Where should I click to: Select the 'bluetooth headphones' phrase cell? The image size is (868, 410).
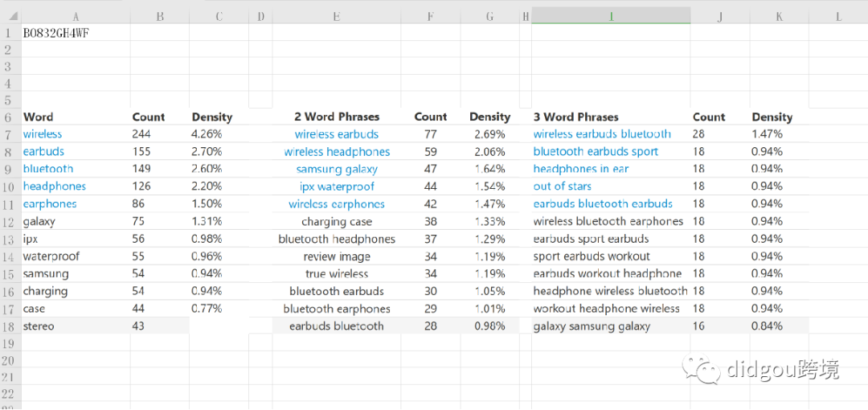[x=337, y=239]
